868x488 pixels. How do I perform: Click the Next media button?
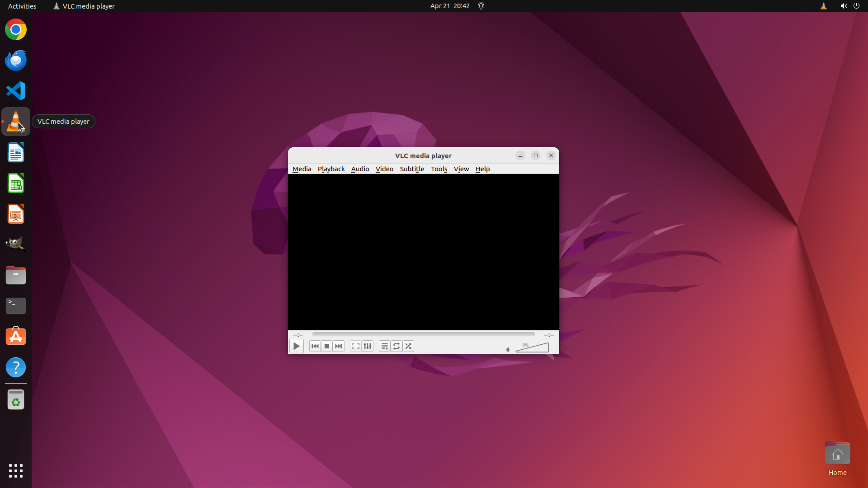pos(339,346)
